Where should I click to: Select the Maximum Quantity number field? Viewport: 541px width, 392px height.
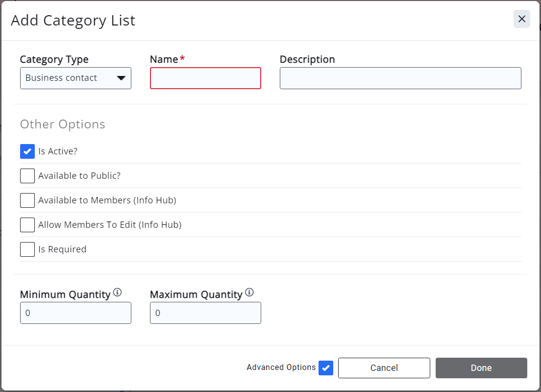click(x=205, y=313)
